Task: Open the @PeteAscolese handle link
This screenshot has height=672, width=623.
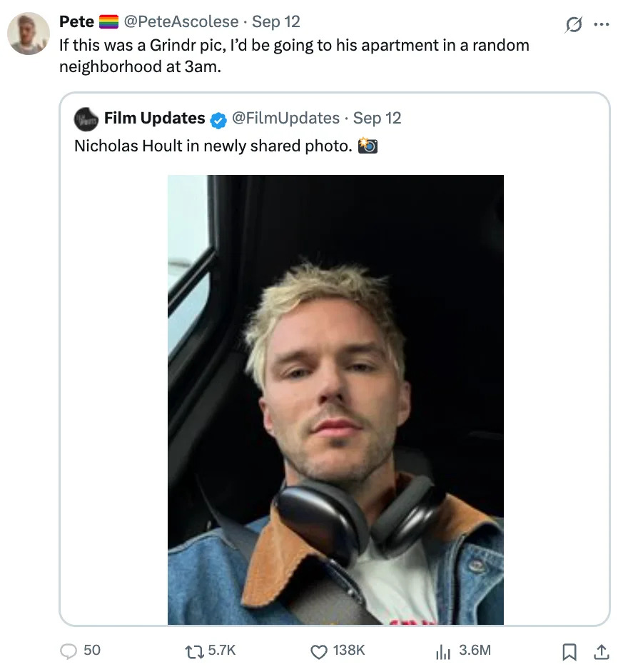Action: pyautogui.click(x=181, y=21)
